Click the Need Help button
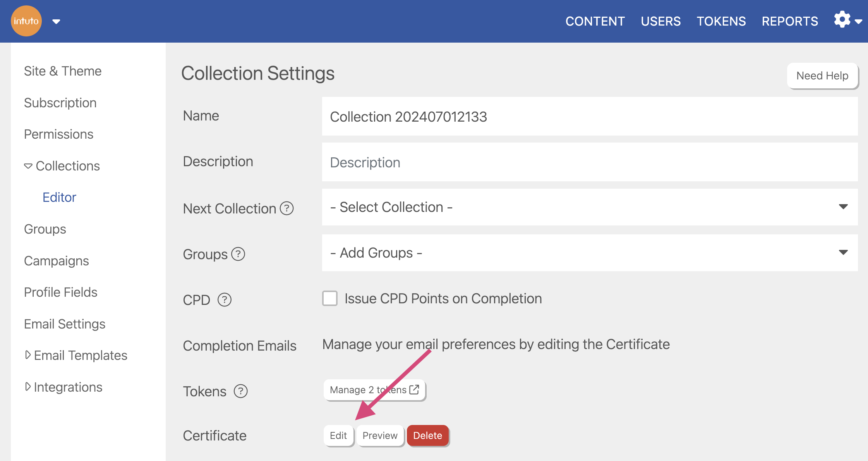 click(x=822, y=76)
